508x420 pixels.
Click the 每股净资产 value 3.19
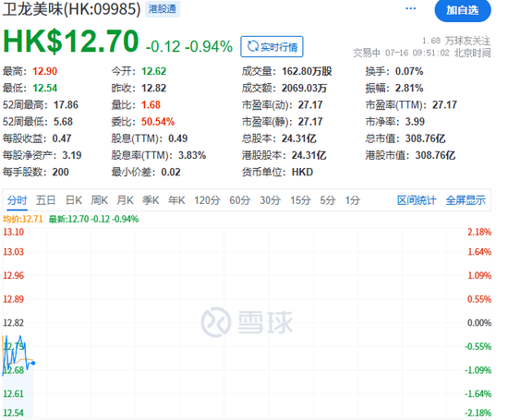[x=72, y=155]
